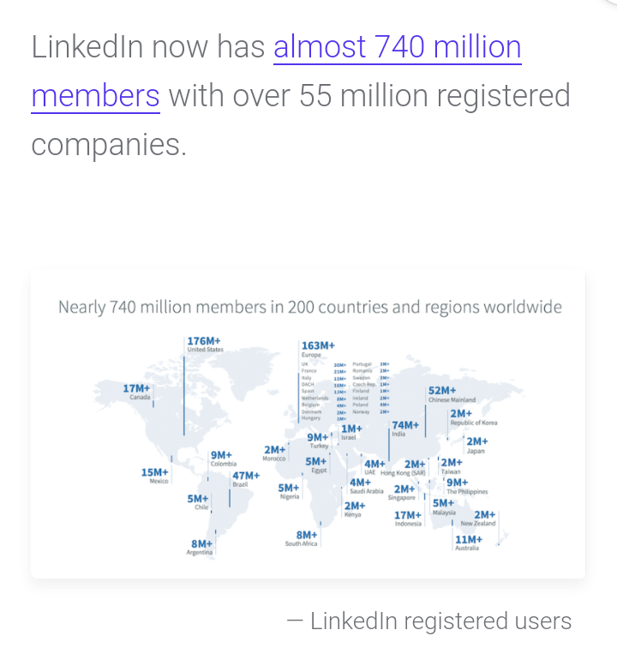Click the LinkedIn members world map image
Screen dimensions: 617x672
(308, 424)
